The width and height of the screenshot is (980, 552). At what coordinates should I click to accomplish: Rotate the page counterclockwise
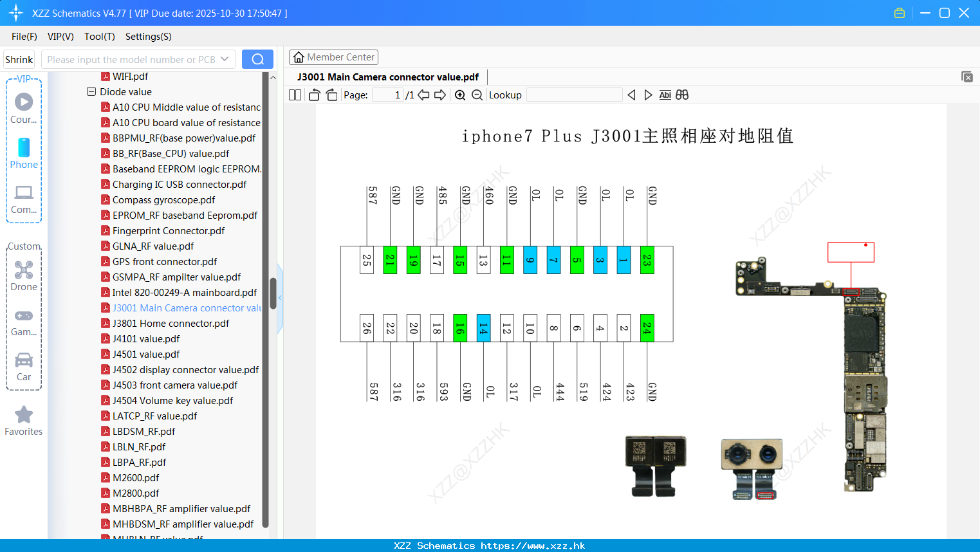coord(314,95)
